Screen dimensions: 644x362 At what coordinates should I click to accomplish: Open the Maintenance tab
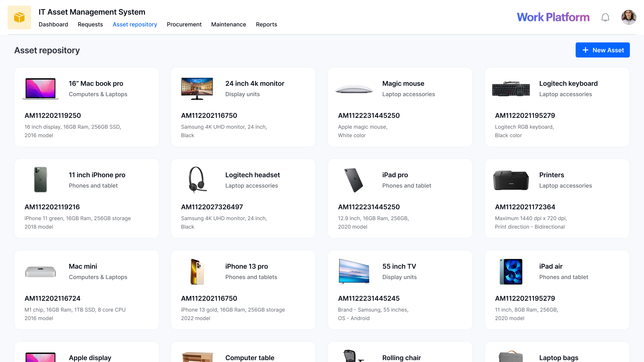[x=228, y=25]
